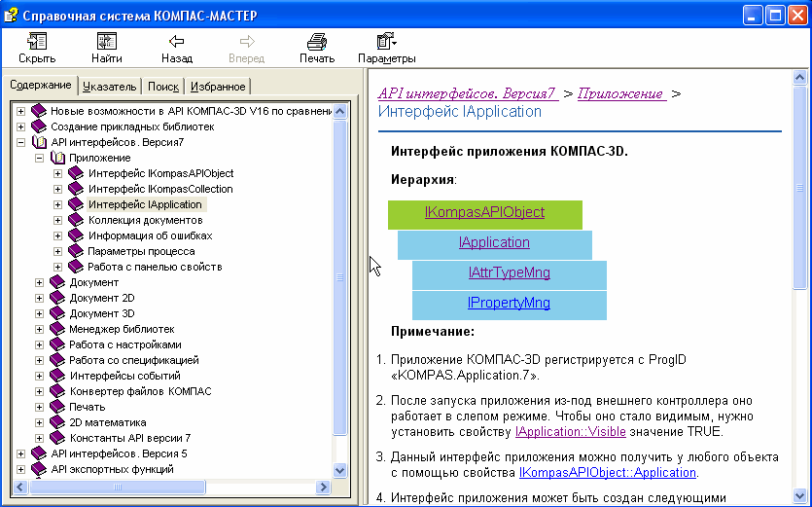This screenshot has height=507, width=812.
Task: Follow the IAttrTypeMng hierarchy link
Action: (x=509, y=272)
